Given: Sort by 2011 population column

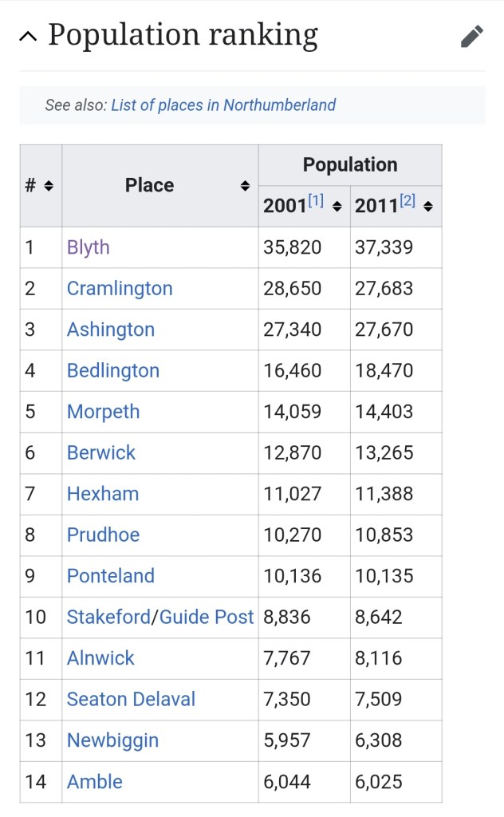Looking at the screenshot, I should (x=428, y=207).
